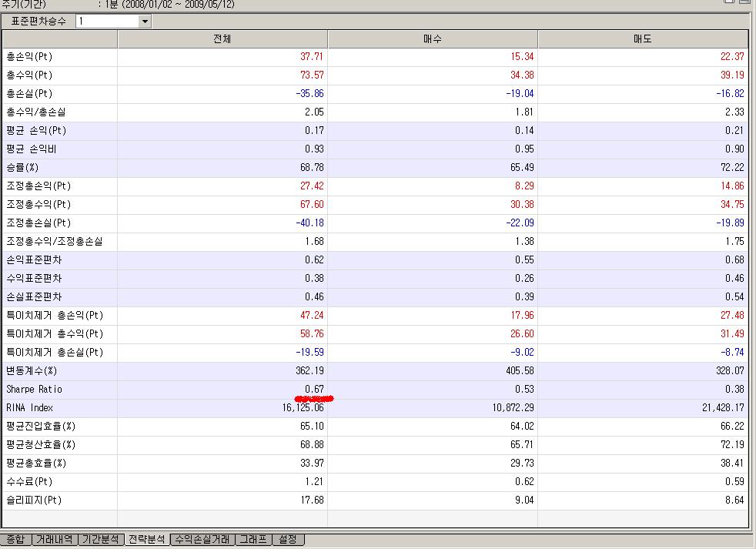Click the Sharpe Ratio 0.67 cell
The height and width of the screenshot is (549, 756).
[313, 390]
